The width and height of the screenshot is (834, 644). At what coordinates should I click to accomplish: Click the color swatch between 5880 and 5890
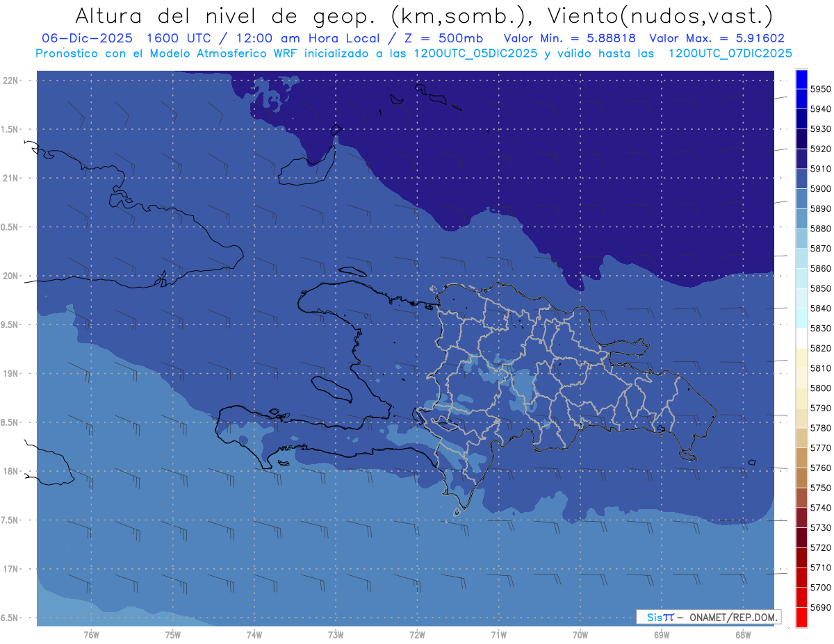coord(801,219)
